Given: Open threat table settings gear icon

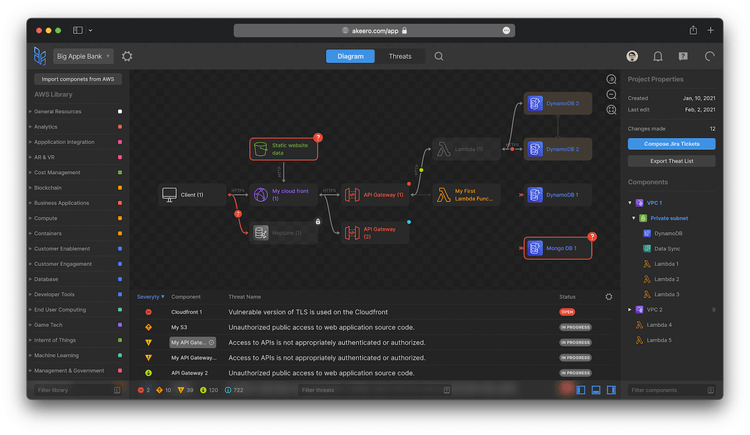Looking at the screenshot, I should pos(608,297).
